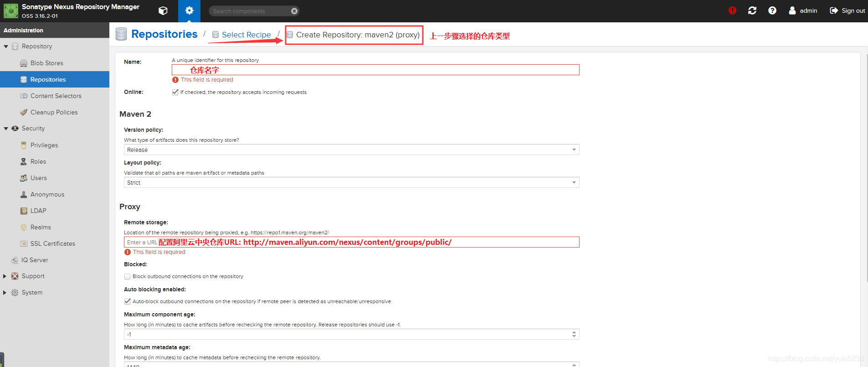Screen dimensions: 868x367
Task: Click the IQ Server icon
Action: (x=15, y=260)
